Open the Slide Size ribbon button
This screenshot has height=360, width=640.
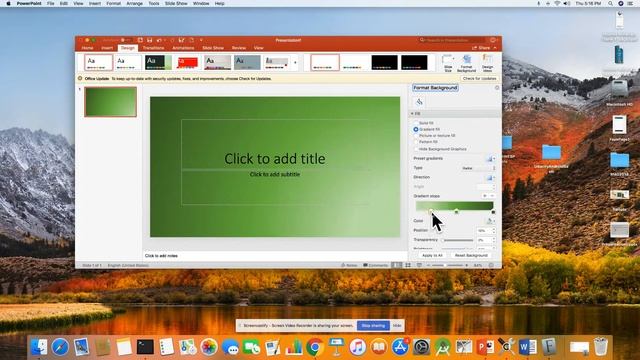point(448,63)
